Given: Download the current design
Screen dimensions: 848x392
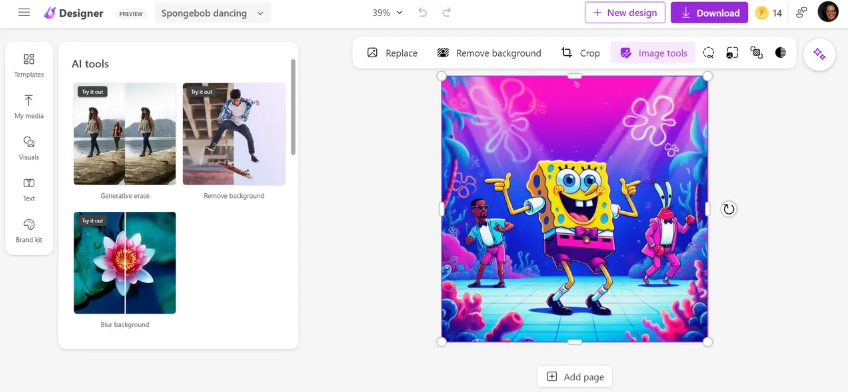Looking at the screenshot, I should point(710,12).
